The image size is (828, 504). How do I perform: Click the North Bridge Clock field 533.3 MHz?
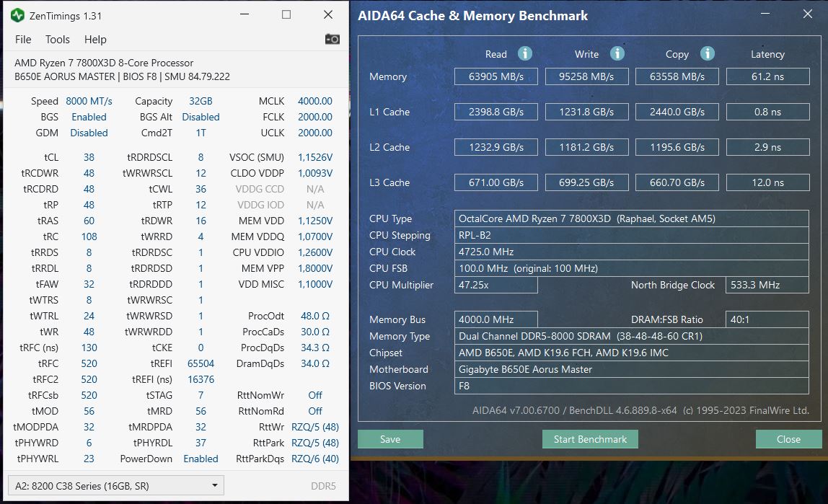(767, 285)
